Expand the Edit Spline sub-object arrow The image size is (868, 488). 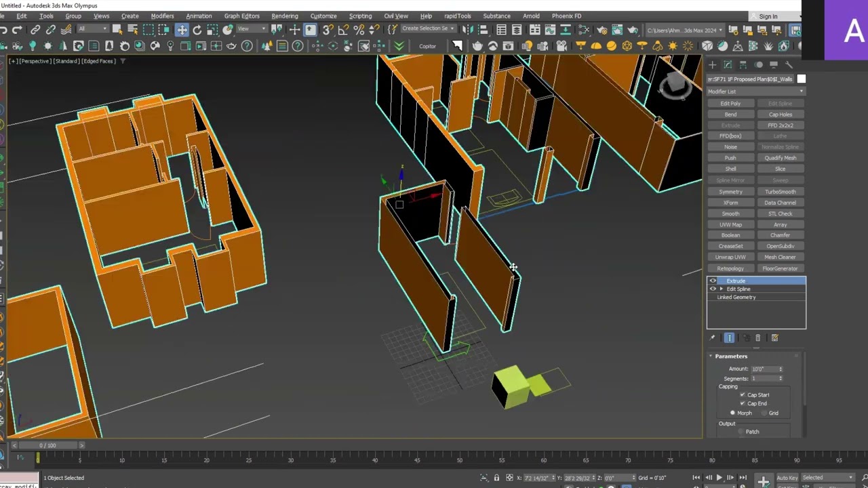click(x=722, y=289)
